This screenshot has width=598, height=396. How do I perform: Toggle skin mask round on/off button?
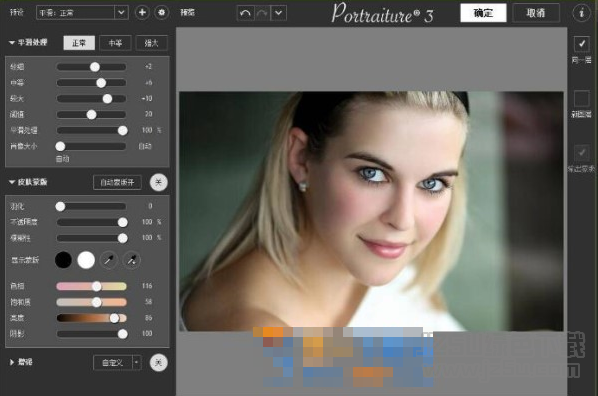coord(159,182)
